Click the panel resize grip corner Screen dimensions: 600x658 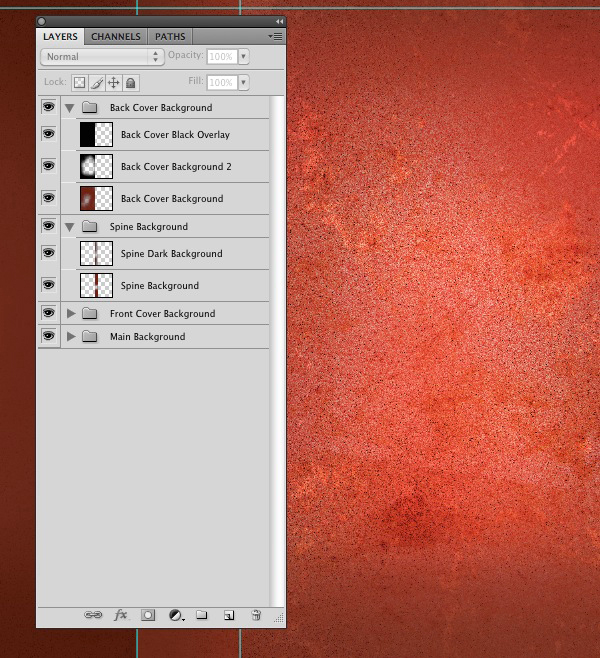click(x=279, y=617)
